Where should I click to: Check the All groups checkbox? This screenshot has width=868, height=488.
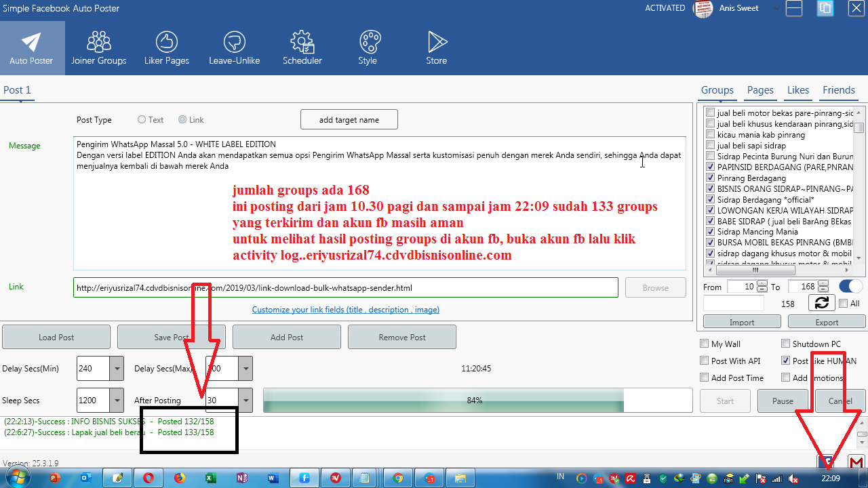click(x=844, y=303)
